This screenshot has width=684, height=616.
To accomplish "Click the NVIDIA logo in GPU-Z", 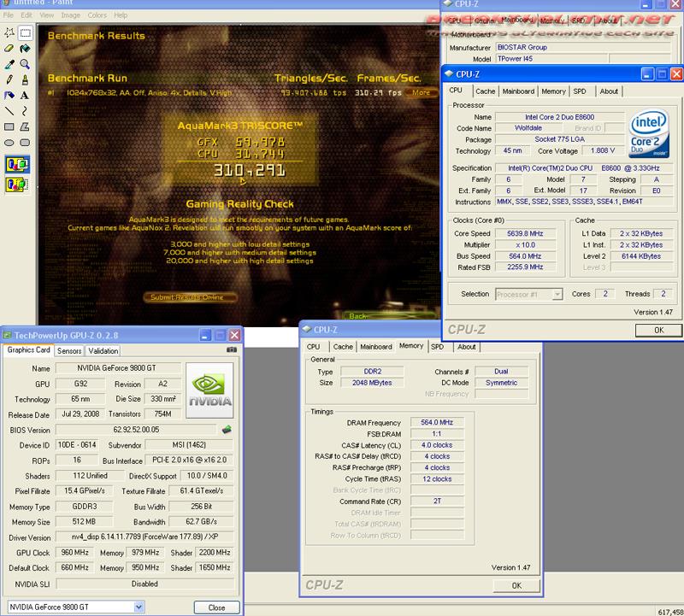I will (209, 390).
